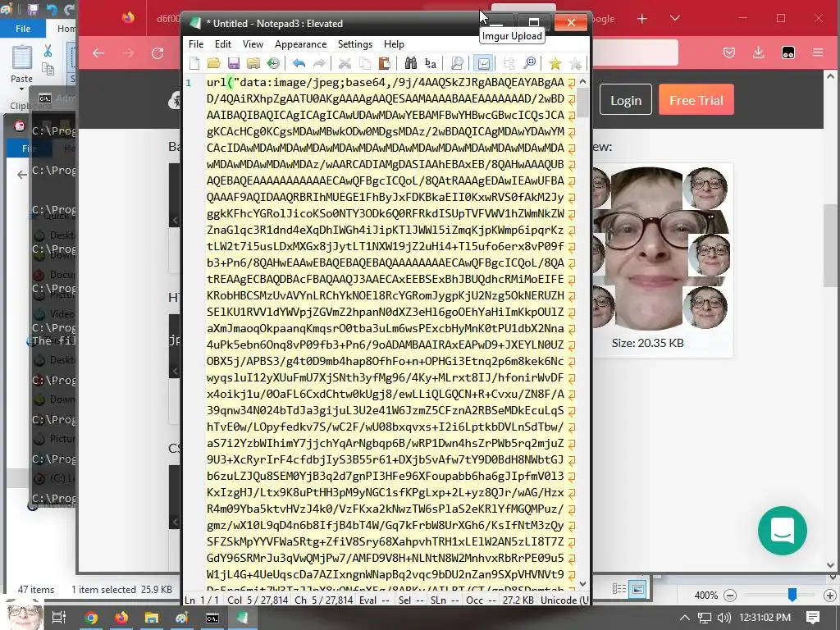This screenshot has width=840, height=630.
Task: Open the Firefox hamburger menu
Action: pos(818,52)
